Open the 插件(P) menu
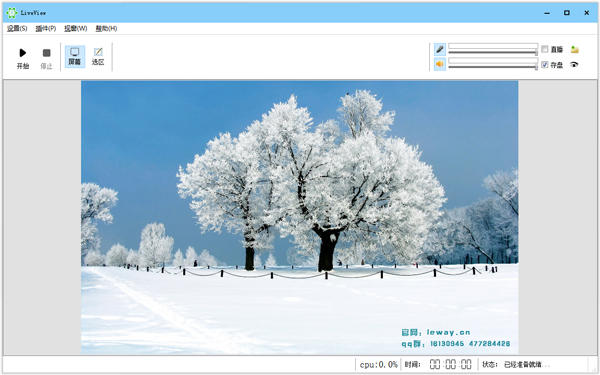 (46, 28)
